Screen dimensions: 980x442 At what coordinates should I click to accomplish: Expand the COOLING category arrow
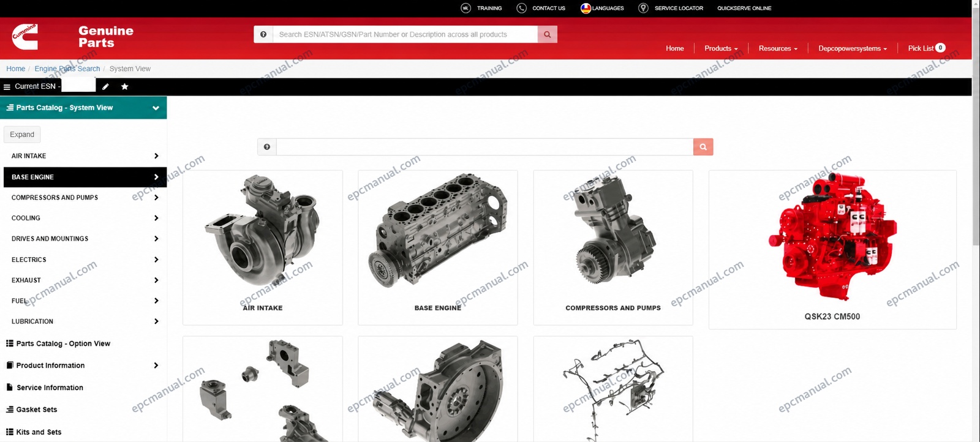(156, 218)
